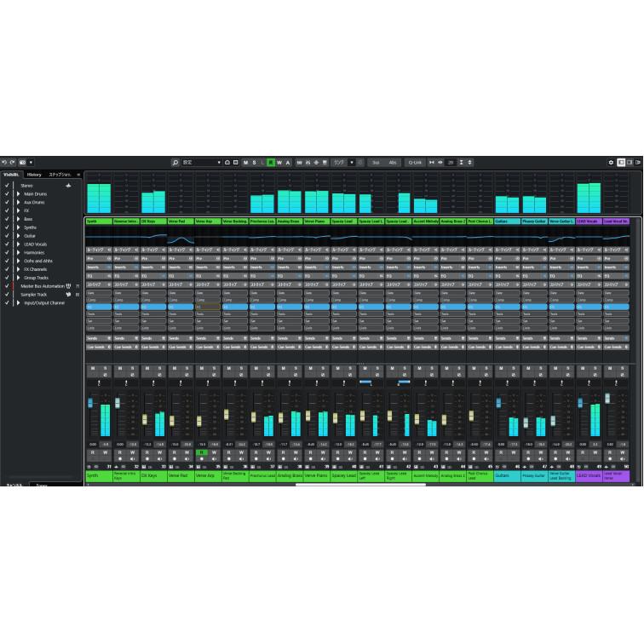Click the right zone layout icon
Image resolution: width=644 pixels, height=644 pixels.
coord(630,163)
